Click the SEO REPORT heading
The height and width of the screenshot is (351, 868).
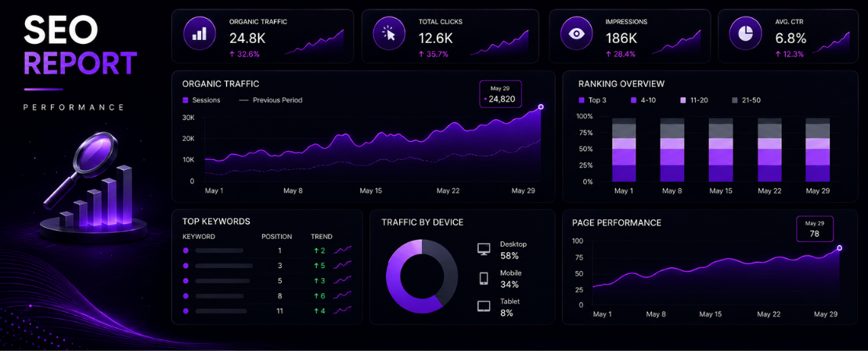(81, 46)
